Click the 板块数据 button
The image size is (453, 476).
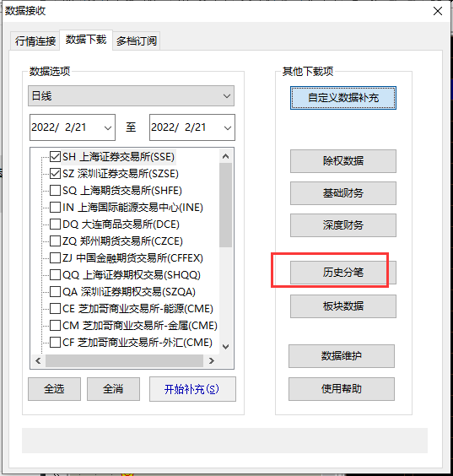coord(343,306)
